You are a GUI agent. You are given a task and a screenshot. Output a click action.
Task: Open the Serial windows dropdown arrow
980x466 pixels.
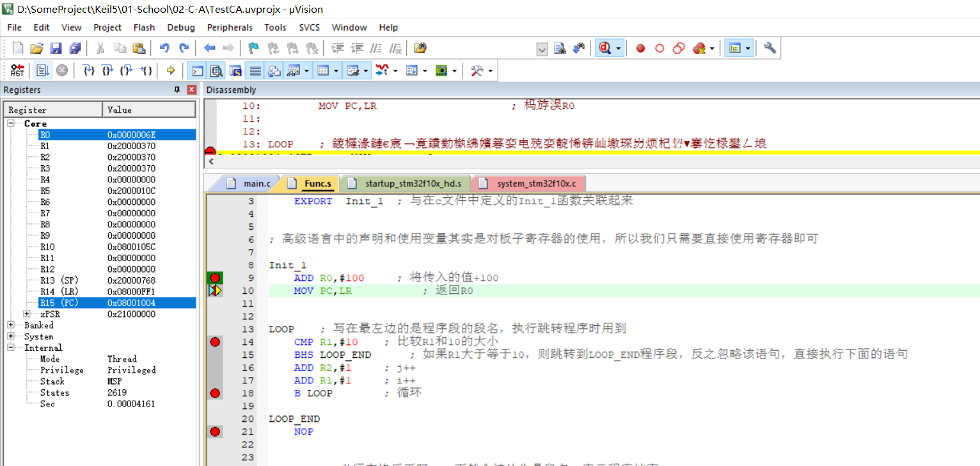pyautogui.click(x=366, y=70)
